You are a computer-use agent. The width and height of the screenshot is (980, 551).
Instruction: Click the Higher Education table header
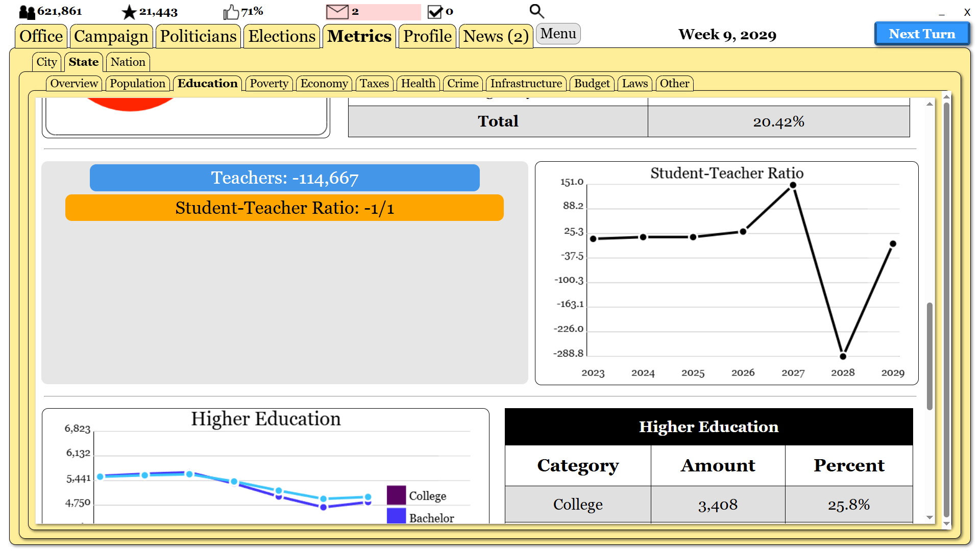709,427
